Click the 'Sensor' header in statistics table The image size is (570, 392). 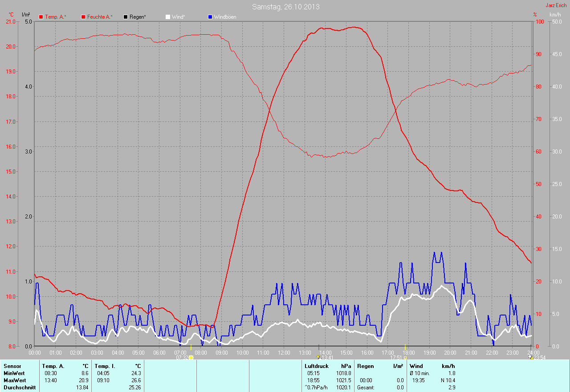pos(12,366)
